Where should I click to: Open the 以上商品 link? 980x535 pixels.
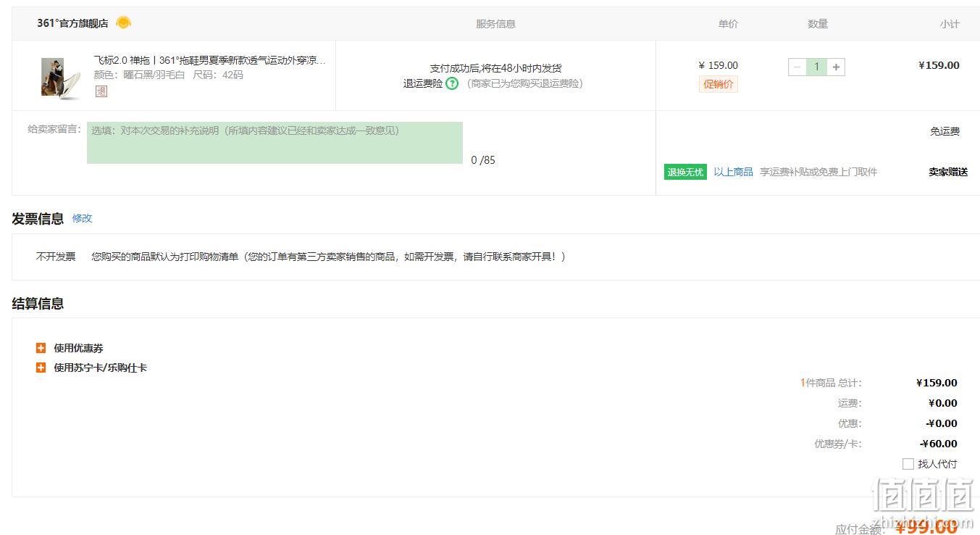pos(733,172)
